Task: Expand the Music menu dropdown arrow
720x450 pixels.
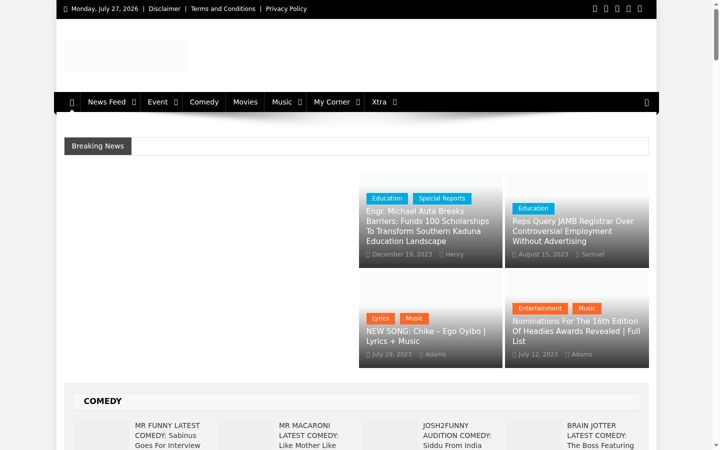Action: [300, 102]
